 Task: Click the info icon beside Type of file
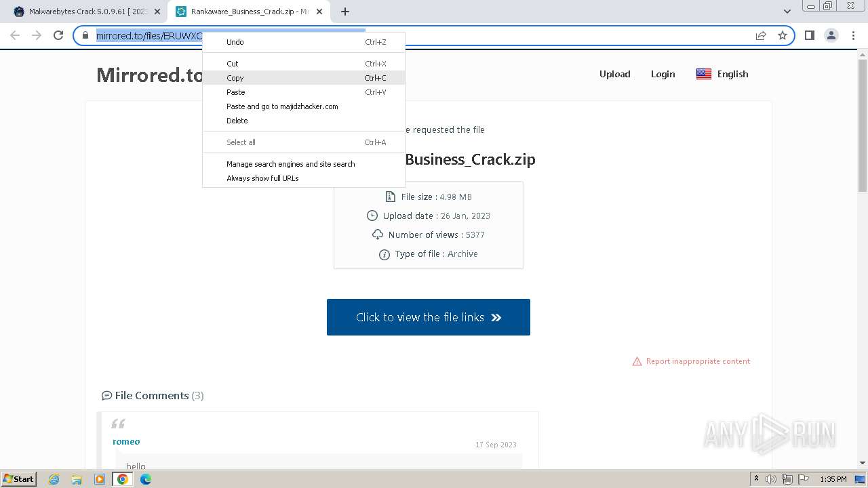point(384,254)
